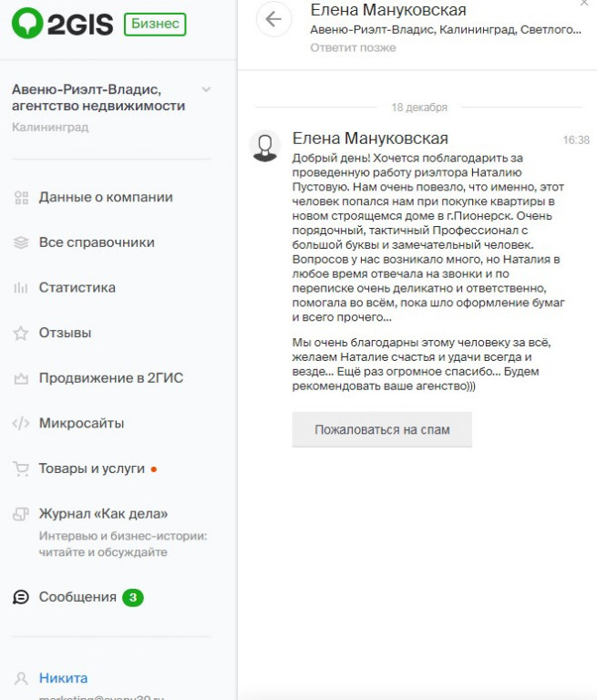Click sender name Елена Мануковская in message
The width and height of the screenshot is (597, 700).
(370, 139)
